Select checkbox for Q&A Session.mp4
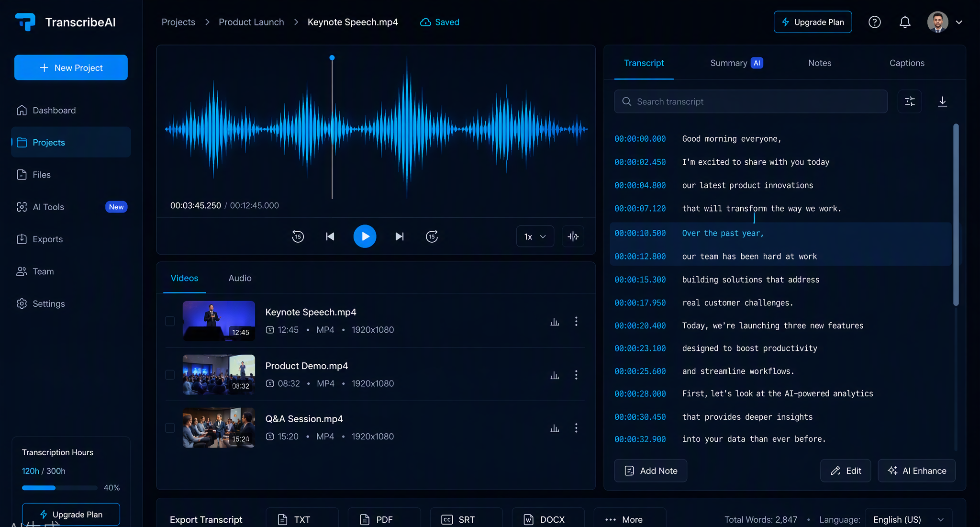This screenshot has height=527, width=980. pyautogui.click(x=170, y=428)
